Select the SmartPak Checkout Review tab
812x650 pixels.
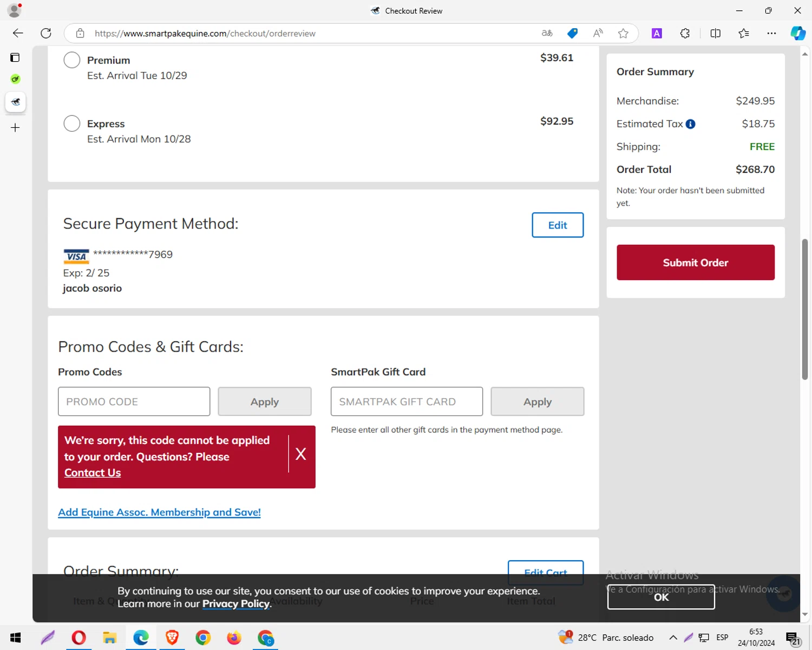coord(15,102)
